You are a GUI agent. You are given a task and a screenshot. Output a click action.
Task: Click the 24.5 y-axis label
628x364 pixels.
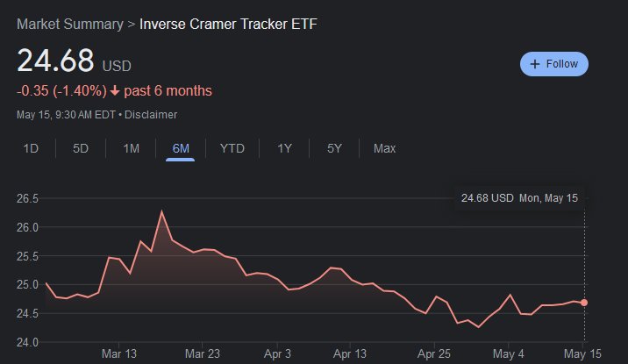pyautogui.click(x=27, y=313)
